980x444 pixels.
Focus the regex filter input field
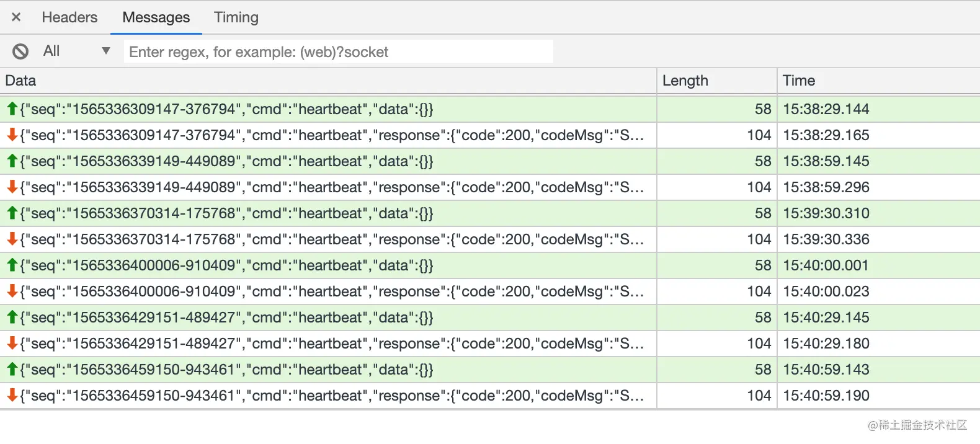click(339, 51)
